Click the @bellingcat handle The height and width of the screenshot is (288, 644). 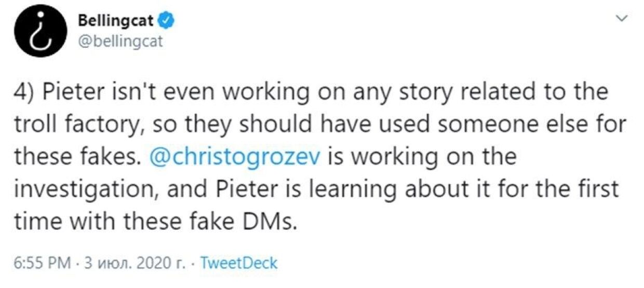pyautogui.click(x=119, y=41)
